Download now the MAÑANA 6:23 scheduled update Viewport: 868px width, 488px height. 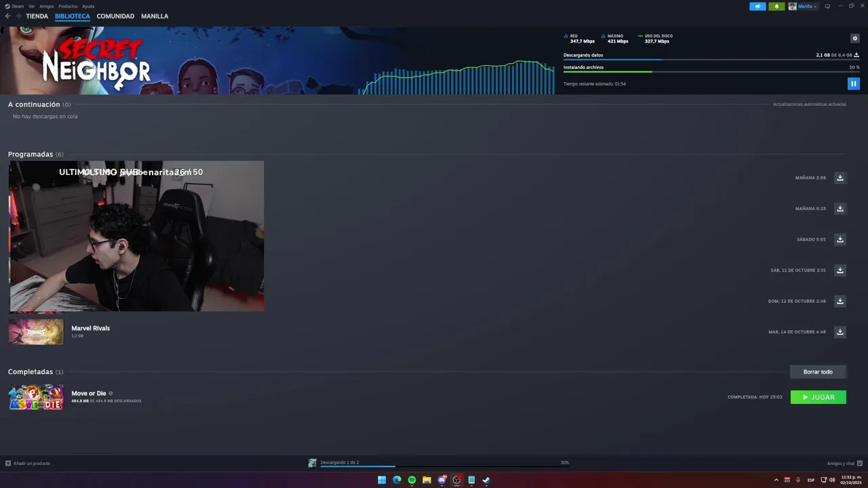tap(840, 209)
